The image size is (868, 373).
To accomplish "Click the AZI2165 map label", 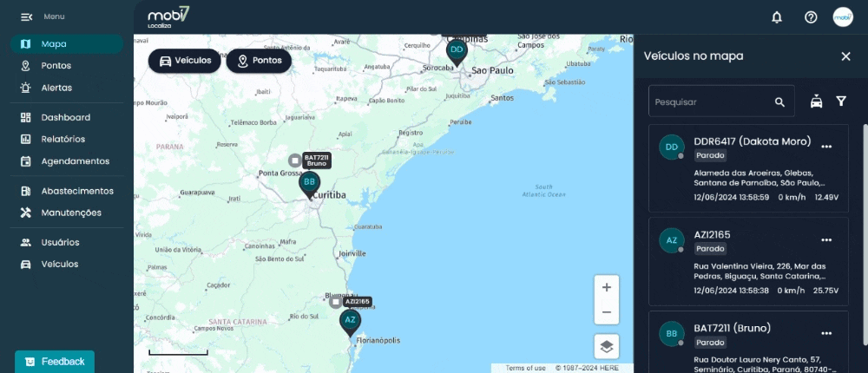I will click(357, 302).
